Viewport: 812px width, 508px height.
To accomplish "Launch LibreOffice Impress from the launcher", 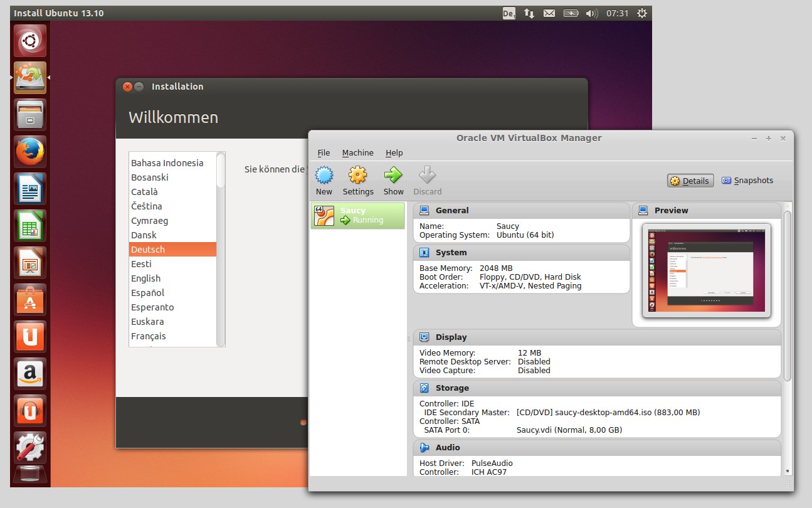I will (x=30, y=263).
